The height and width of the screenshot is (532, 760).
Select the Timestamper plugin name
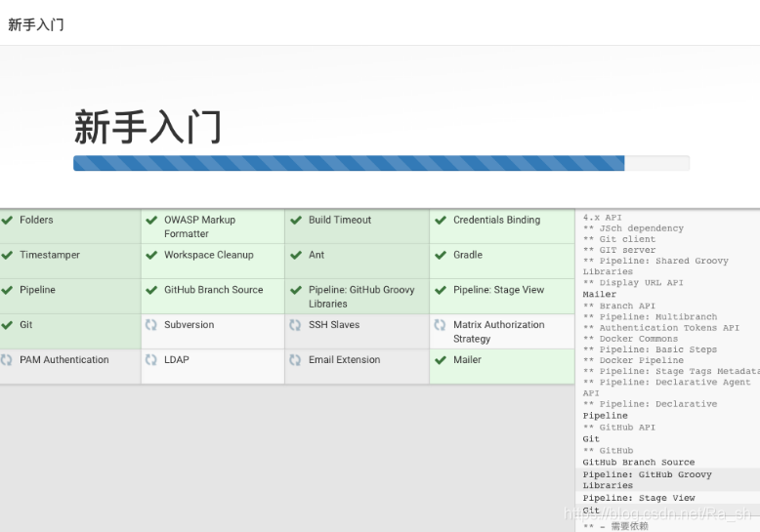click(x=50, y=255)
